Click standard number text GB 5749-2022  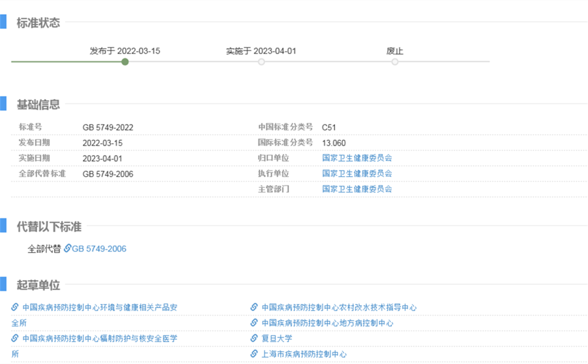(x=108, y=127)
